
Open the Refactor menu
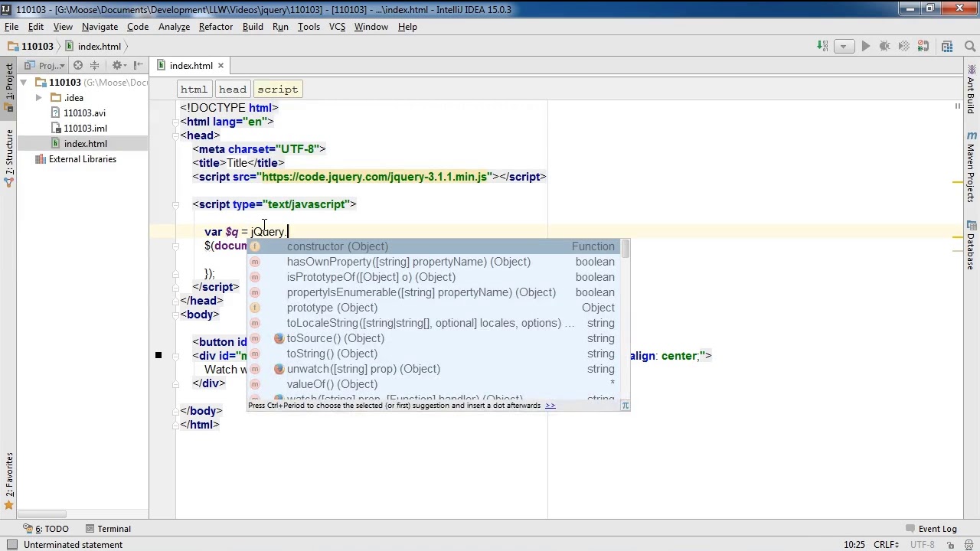216,27
